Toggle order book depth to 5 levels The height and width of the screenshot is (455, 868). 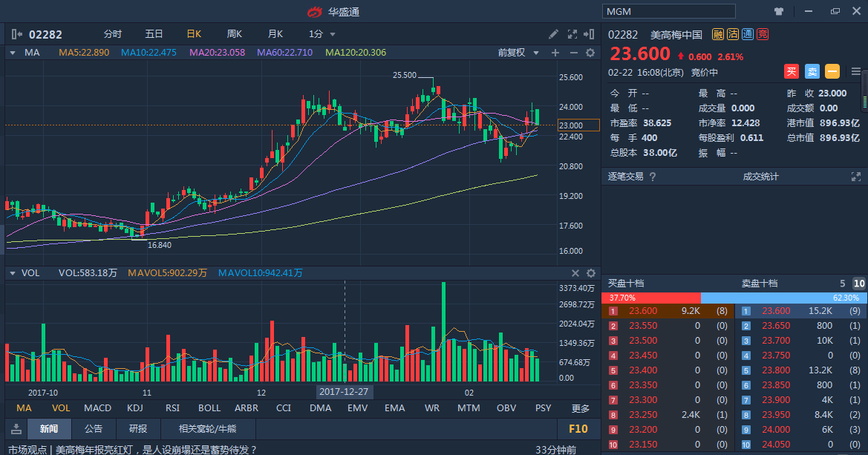point(843,284)
